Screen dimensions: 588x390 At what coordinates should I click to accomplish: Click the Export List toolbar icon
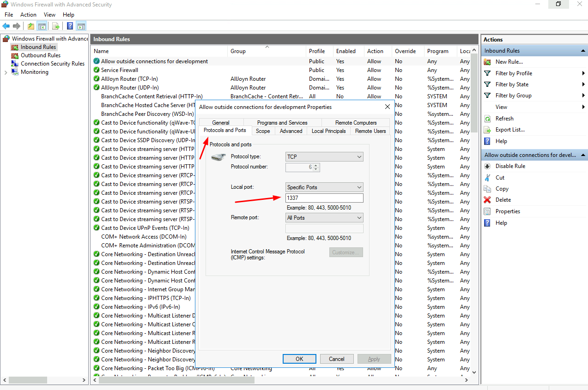pos(55,26)
